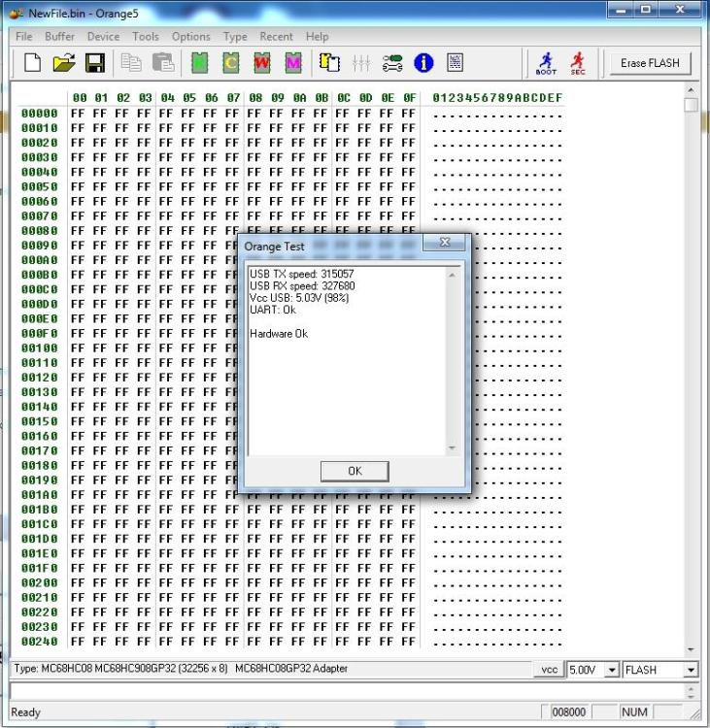Screen dimensions: 710x728
Task: Open the FLASH memory type dropdown
Action: point(691,670)
